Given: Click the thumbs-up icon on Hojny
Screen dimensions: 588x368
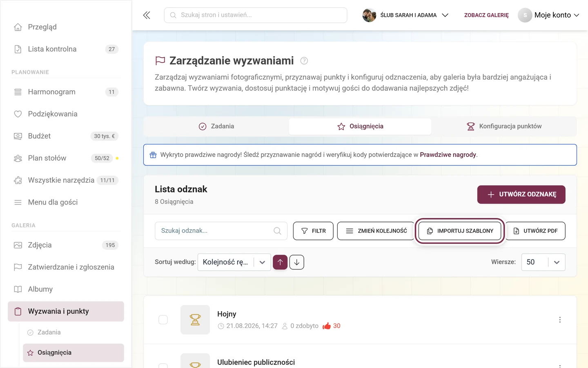Looking at the screenshot, I should click(327, 326).
